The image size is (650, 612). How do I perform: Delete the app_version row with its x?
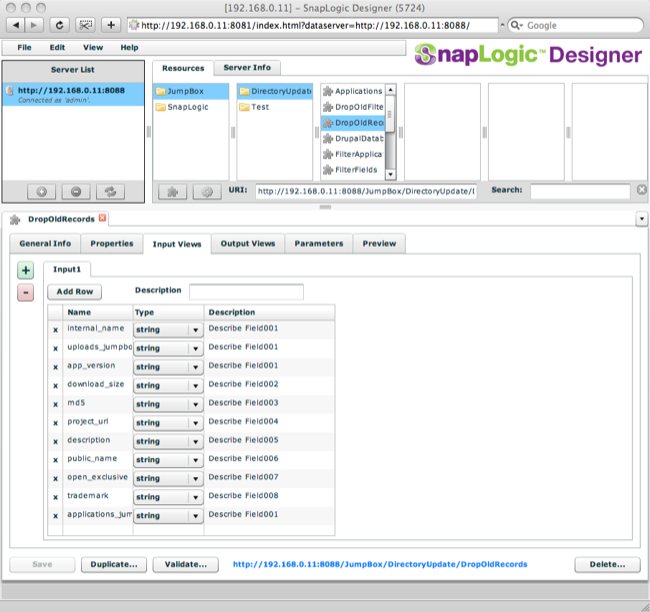point(55,367)
